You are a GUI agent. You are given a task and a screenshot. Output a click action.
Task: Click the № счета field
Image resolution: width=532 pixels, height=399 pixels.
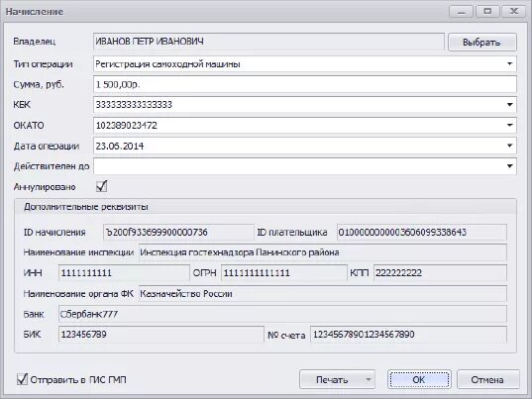click(x=408, y=335)
